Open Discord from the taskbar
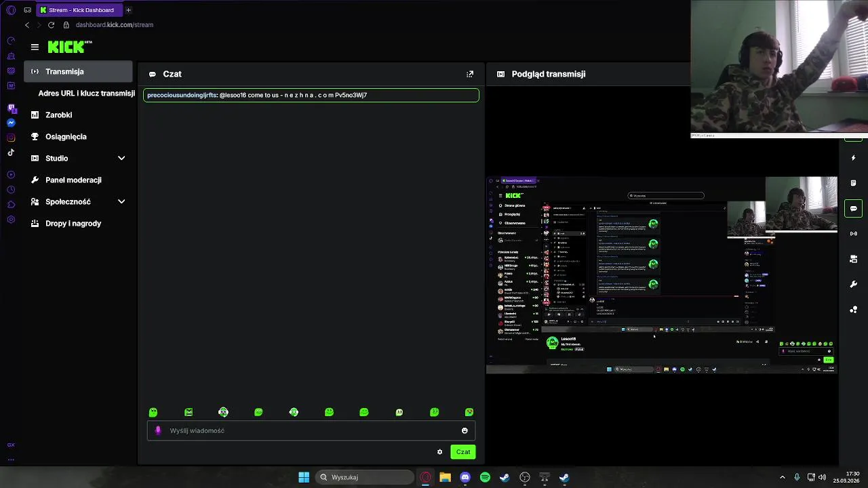 [465, 477]
